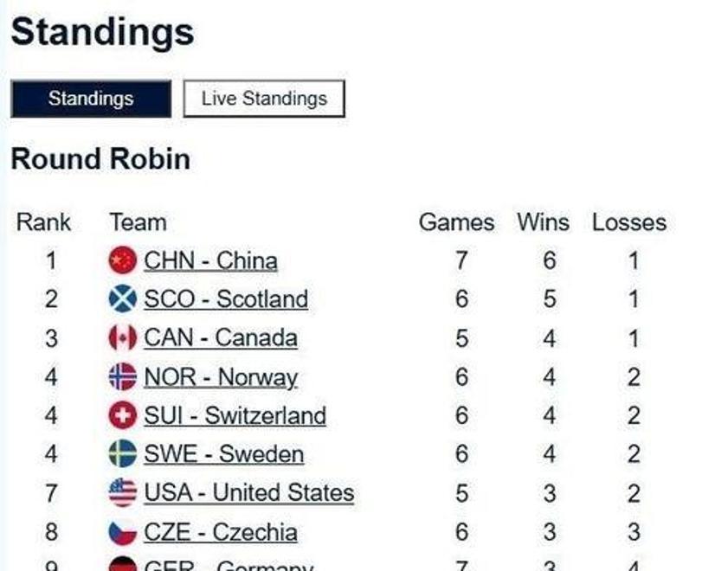Click the Sweden flag icon
The height and width of the screenshot is (571, 728).
tap(123, 454)
